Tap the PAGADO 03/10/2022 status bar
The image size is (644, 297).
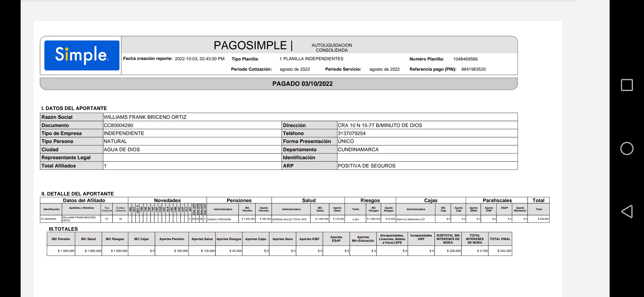(302, 84)
